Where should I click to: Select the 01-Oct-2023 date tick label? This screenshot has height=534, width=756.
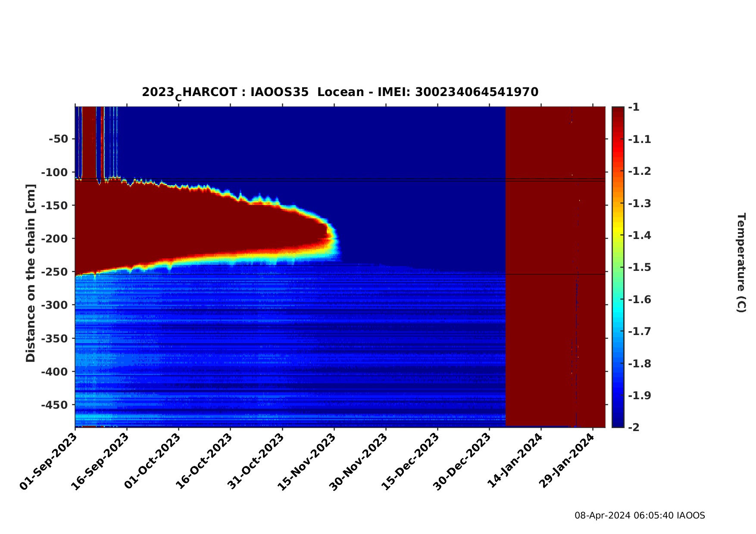coord(152,461)
